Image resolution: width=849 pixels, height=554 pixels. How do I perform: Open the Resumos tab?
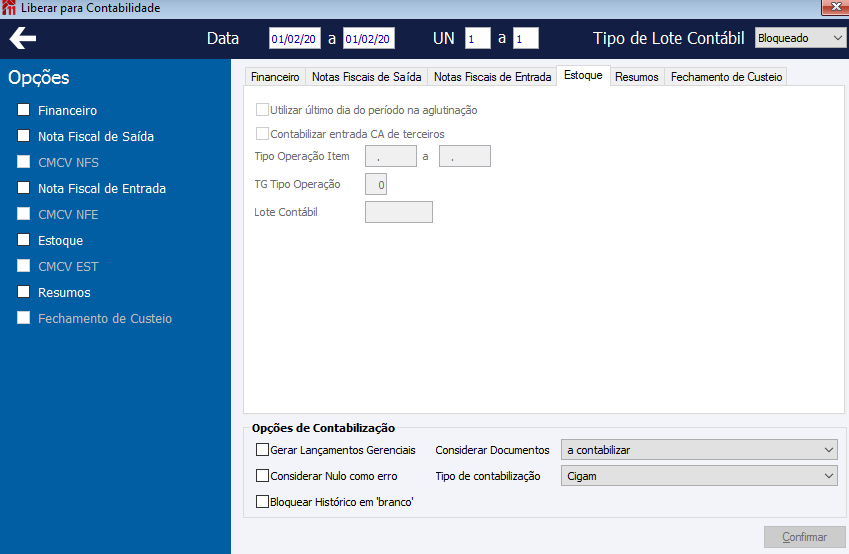pos(637,77)
